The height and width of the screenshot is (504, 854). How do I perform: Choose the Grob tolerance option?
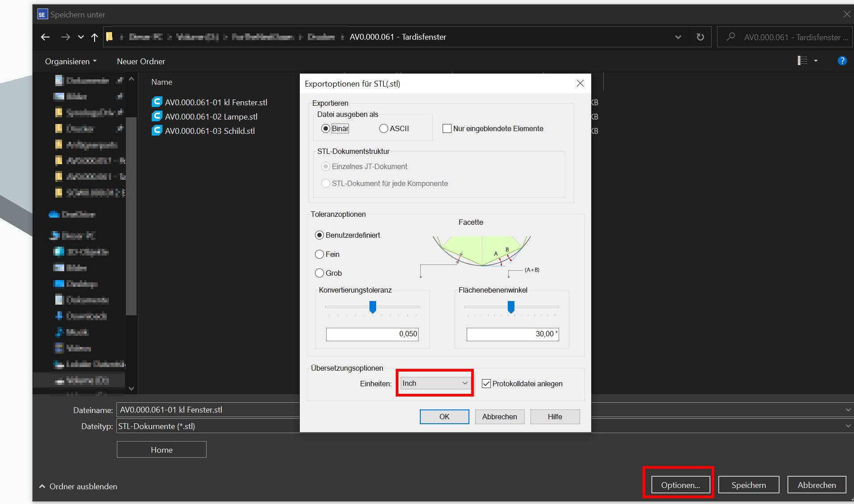click(x=319, y=273)
